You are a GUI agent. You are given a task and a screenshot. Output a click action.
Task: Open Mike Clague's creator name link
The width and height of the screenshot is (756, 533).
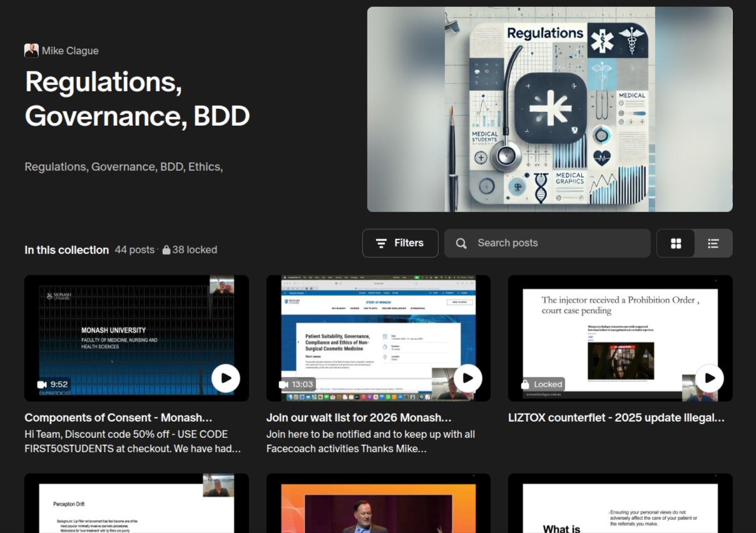coord(70,51)
